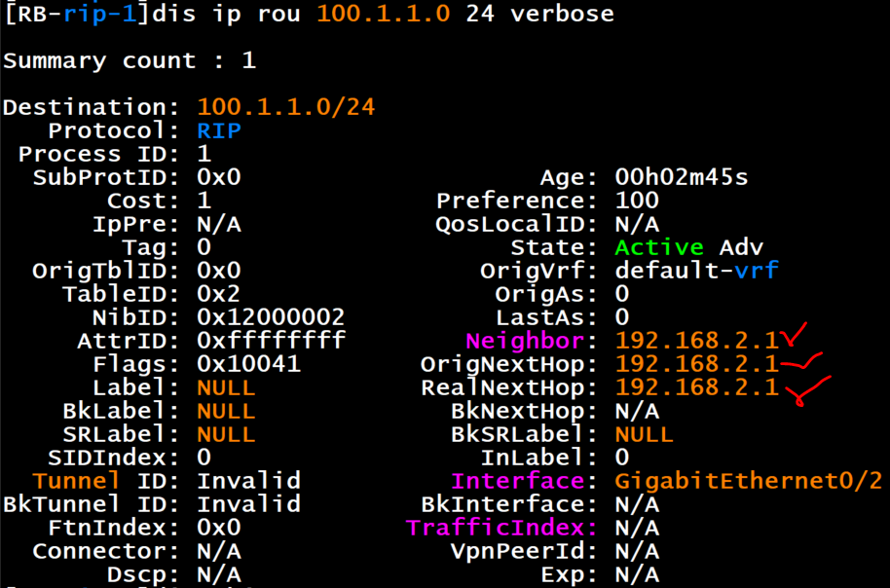Image resolution: width=890 pixels, height=588 pixels.
Task: Click the 'GigabitEthernet0/2' interface value
Action: click(749, 480)
